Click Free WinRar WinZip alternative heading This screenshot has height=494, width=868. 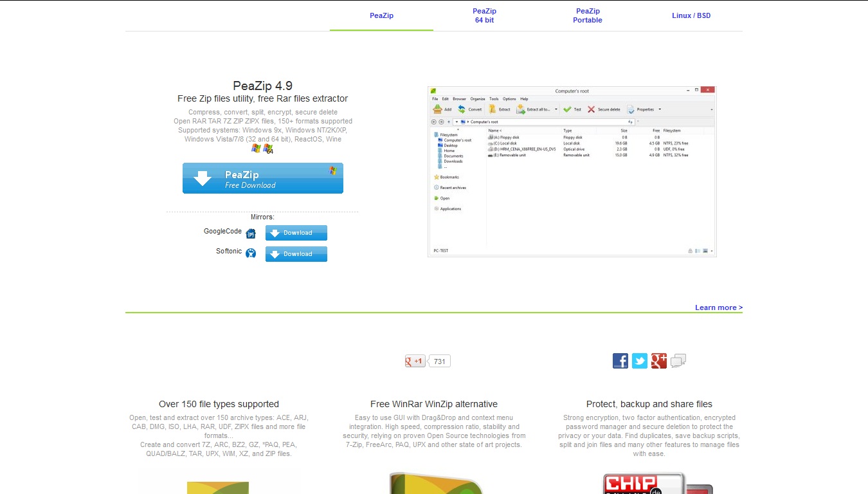[x=434, y=404]
